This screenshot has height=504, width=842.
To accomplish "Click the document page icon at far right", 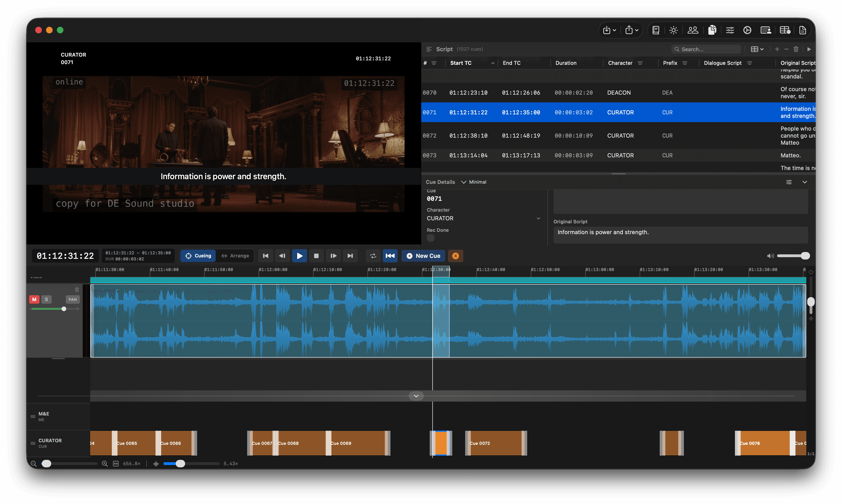I will [802, 30].
